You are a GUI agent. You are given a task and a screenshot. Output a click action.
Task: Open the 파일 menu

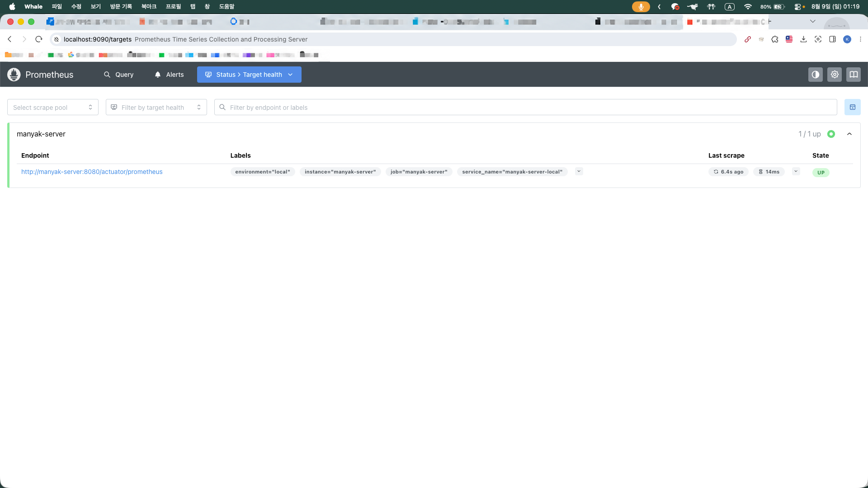[x=57, y=6]
